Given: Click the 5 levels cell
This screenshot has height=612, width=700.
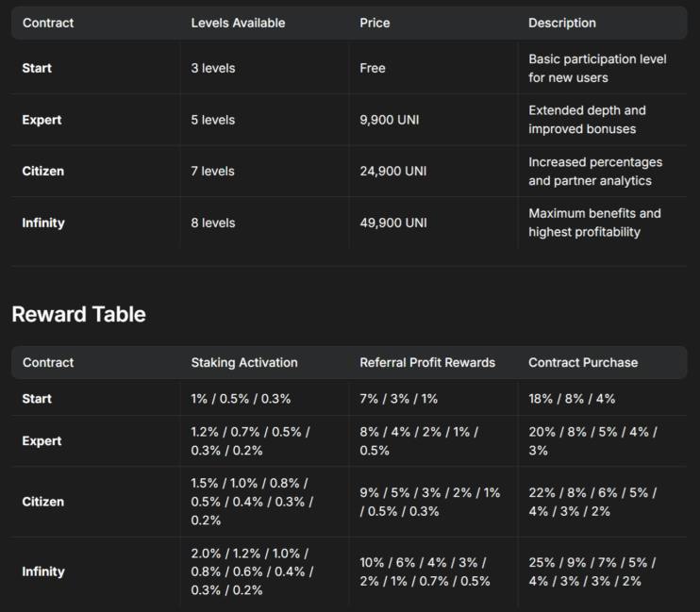Looking at the screenshot, I should pyautogui.click(x=213, y=120).
